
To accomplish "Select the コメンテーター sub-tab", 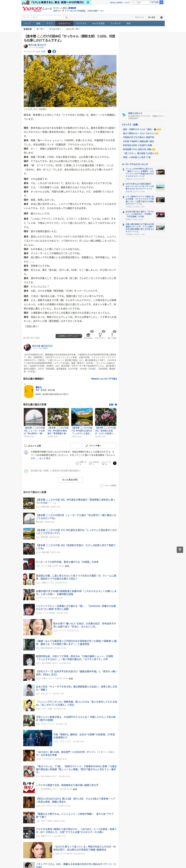I will tap(73, 29).
